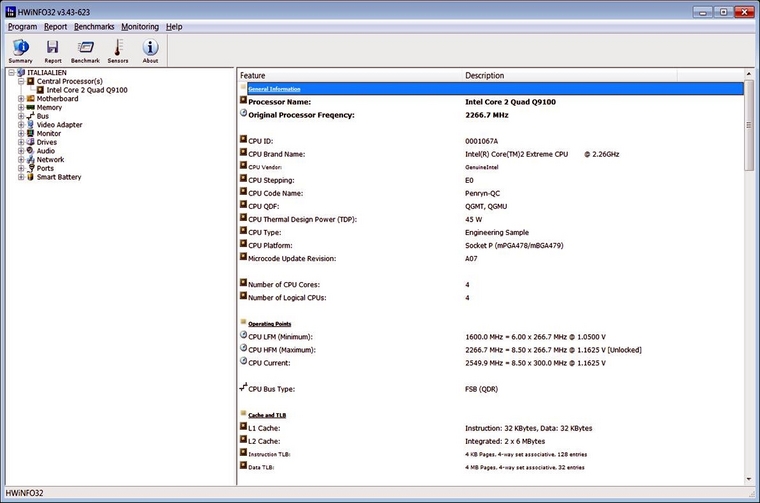Click the Monitor icon in the tree
760x503 pixels.
(31, 134)
